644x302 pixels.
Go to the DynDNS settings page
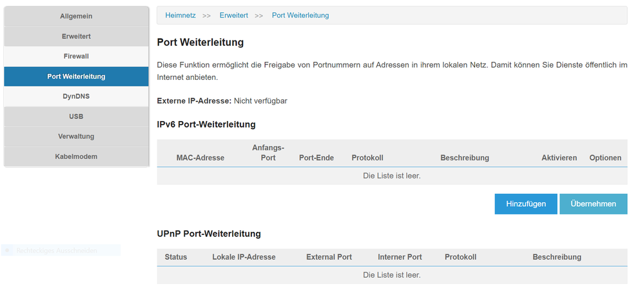pos(76,96)
